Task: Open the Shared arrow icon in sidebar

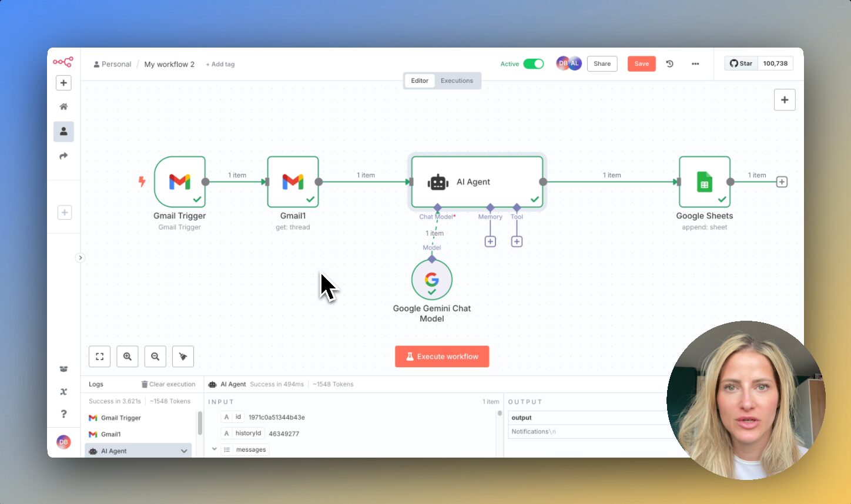Action: point(63,156)
